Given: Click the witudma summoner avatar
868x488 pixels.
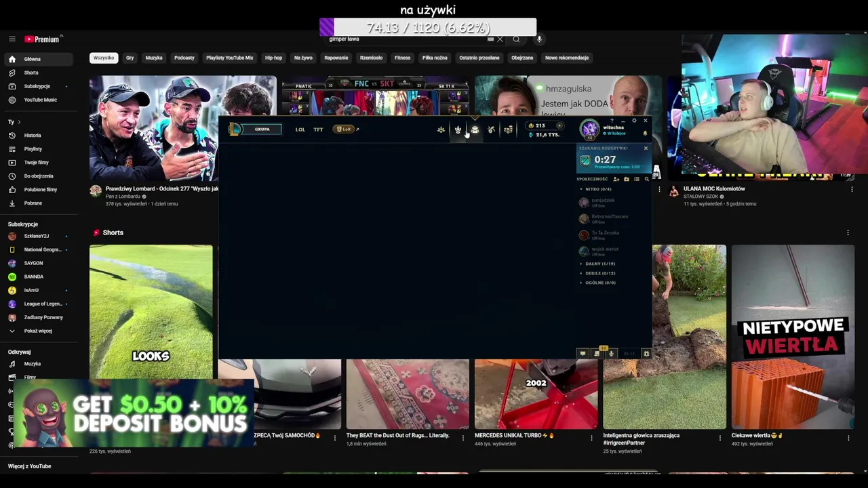Looking at the screenshot, I should coord(589,129).
